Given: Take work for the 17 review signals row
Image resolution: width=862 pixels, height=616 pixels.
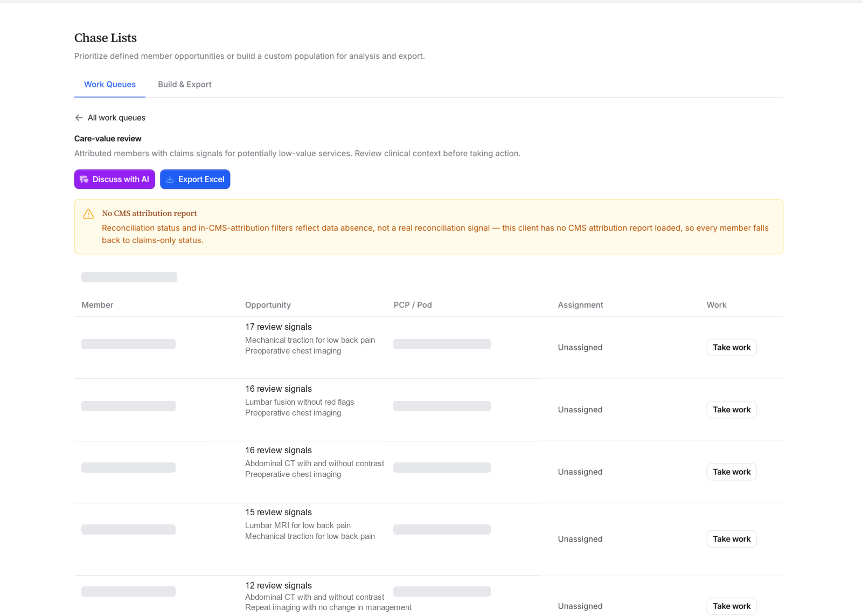Looking at the screenshot, I should coord(732,348).
